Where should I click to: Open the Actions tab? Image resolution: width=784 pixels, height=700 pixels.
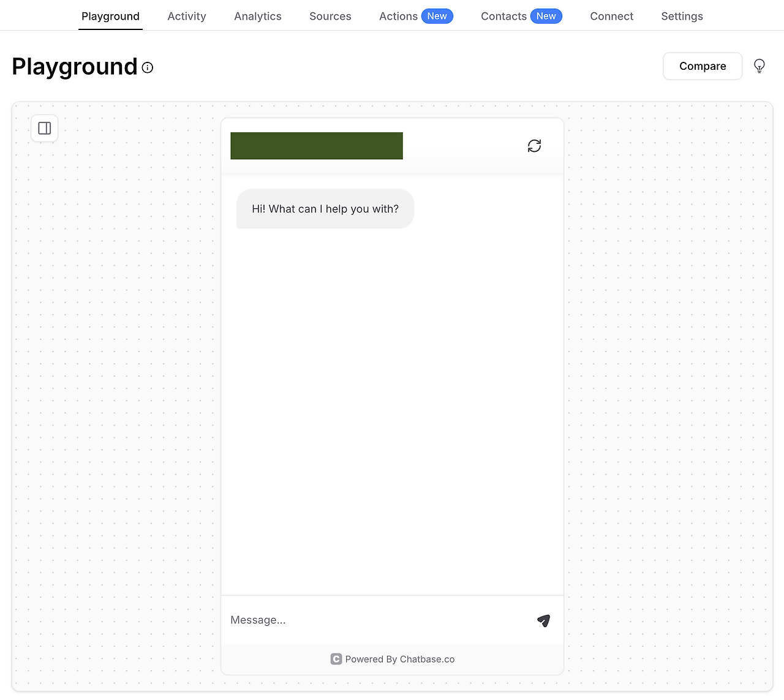pyautogui.click(x=398, y=16)
